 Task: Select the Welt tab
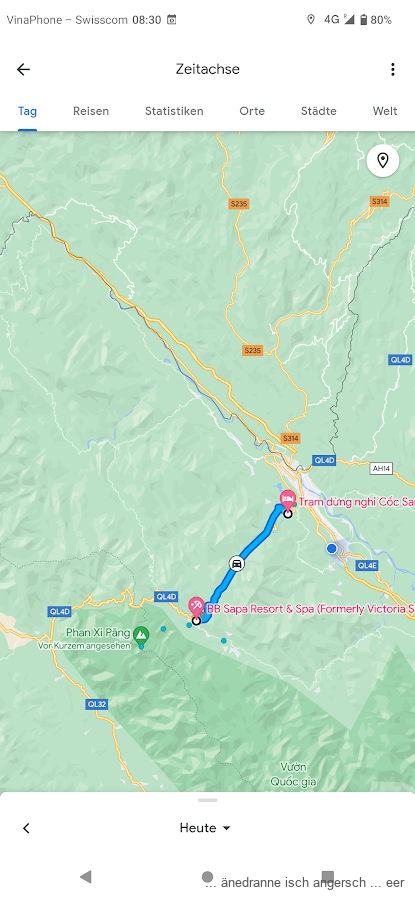click(x=385, y=111)
